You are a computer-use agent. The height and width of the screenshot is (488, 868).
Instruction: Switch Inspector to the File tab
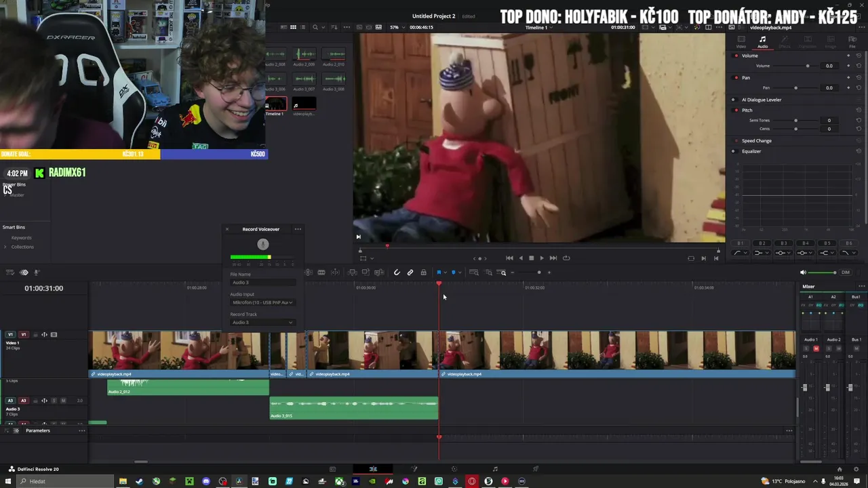pos(852,42)
